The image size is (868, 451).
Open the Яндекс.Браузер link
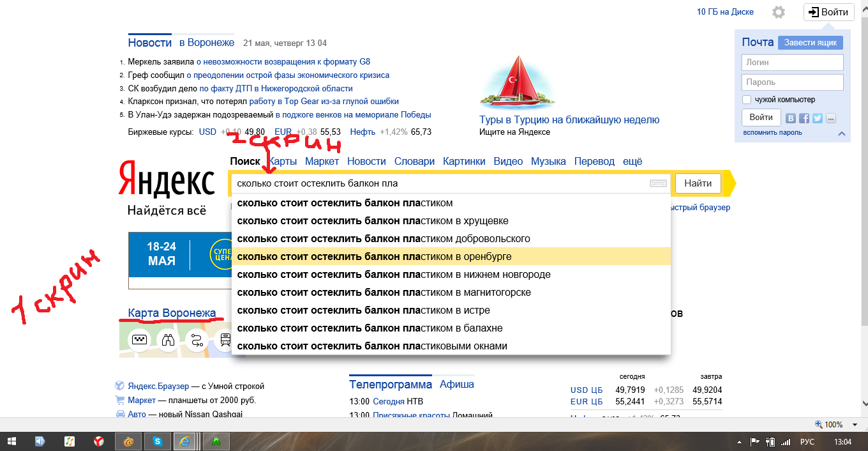click(x=158, y=386)
